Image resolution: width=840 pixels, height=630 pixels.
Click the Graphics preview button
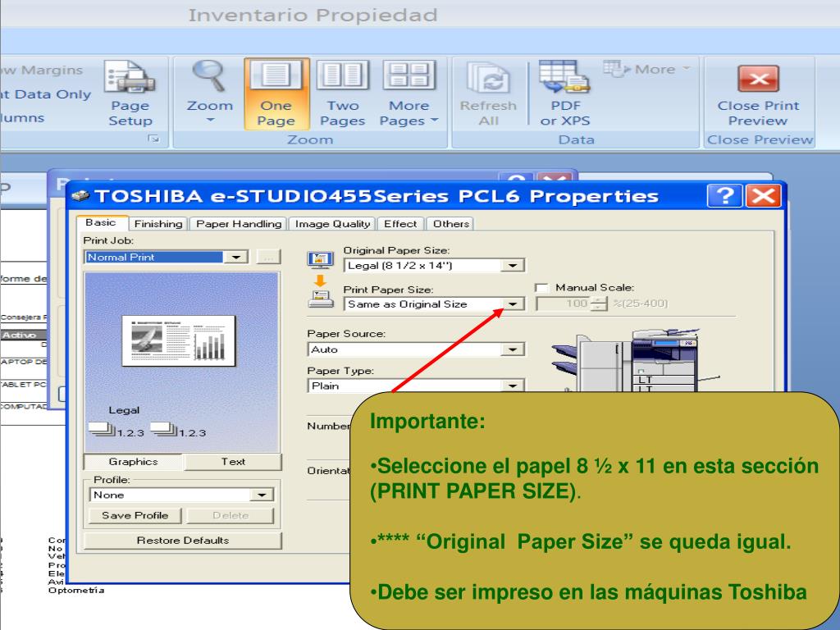(134, 461)
